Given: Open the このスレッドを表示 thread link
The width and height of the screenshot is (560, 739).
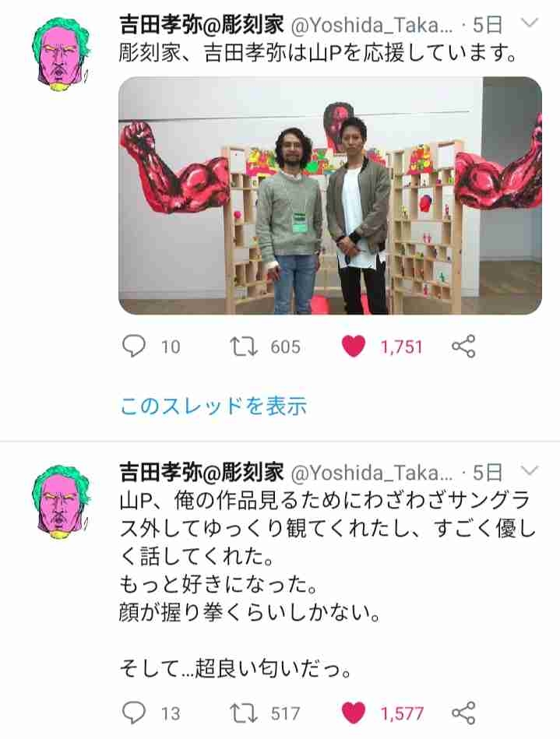Looking at the screenshot, I should [213, 406].
